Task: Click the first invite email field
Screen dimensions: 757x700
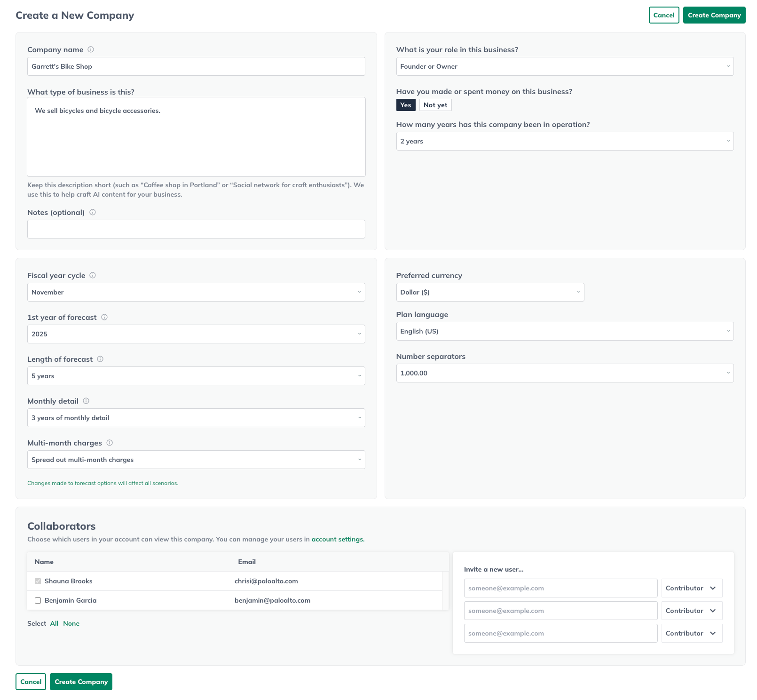Action: 560,588
